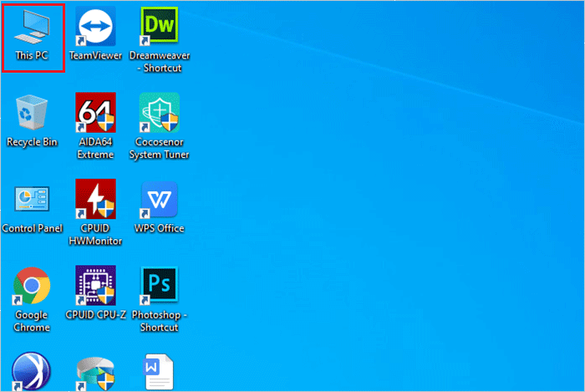Select the TeamViewer shortcut icon
This screenshot has width=585, height=392.
(x=95, y=26)
